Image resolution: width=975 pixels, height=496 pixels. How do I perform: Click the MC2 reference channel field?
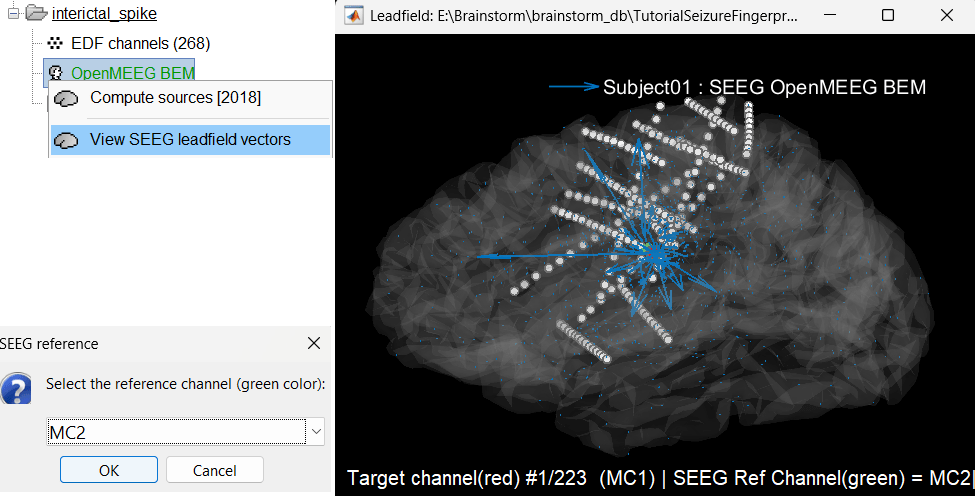(x=175, y=432)
